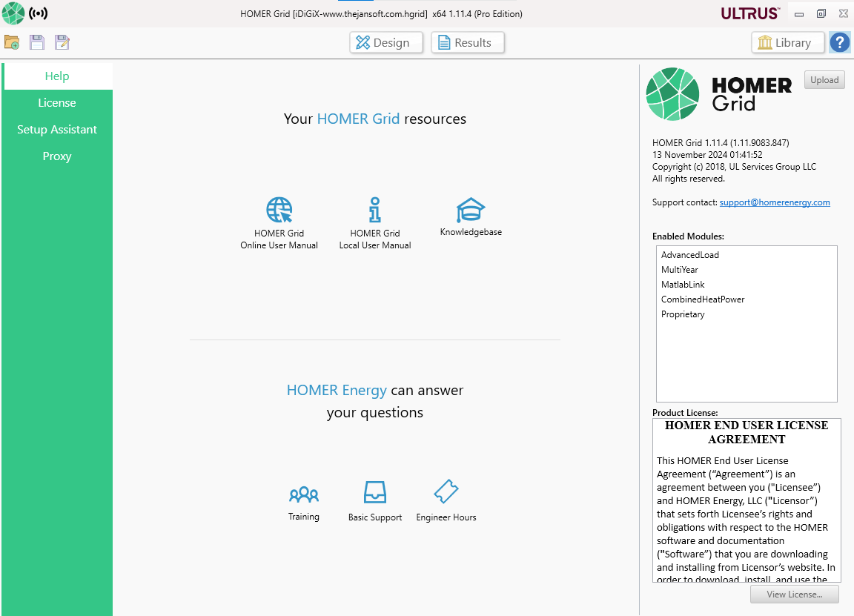Click the save-as disk with pencil icon

pos(62,42)
